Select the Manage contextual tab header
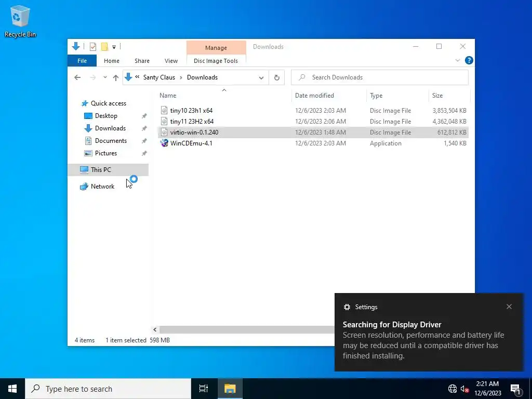This screenshot has width=532, height=399. [216, 48]
